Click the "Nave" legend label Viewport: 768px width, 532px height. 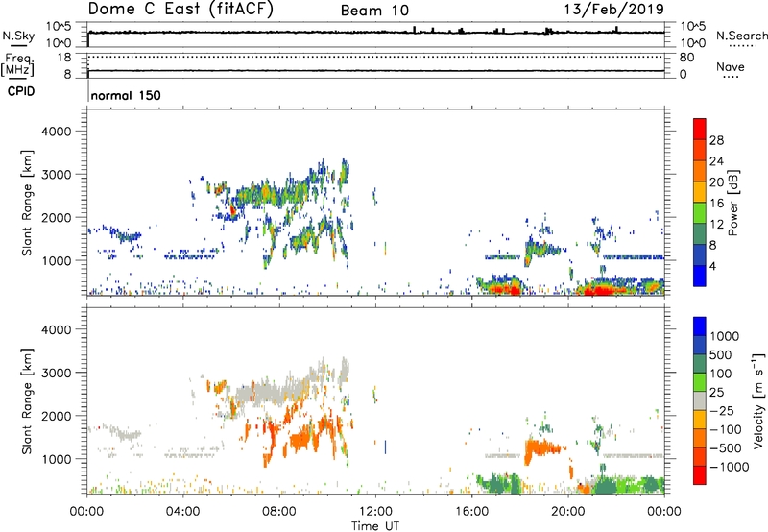coord(731,67)
